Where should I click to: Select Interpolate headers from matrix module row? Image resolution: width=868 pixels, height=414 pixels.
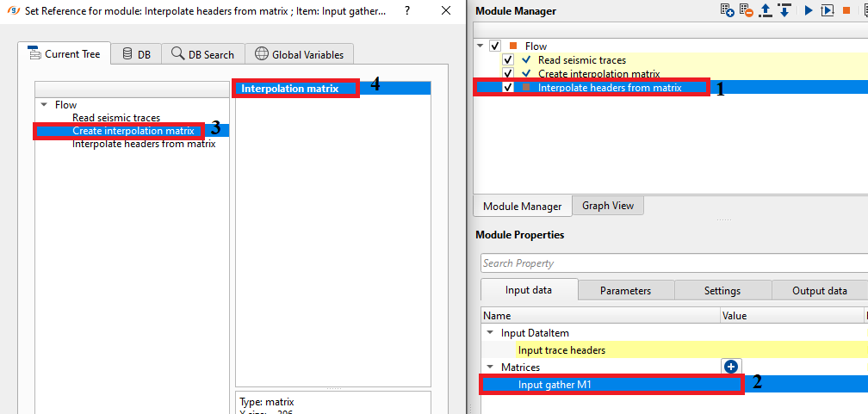point(671,88)
